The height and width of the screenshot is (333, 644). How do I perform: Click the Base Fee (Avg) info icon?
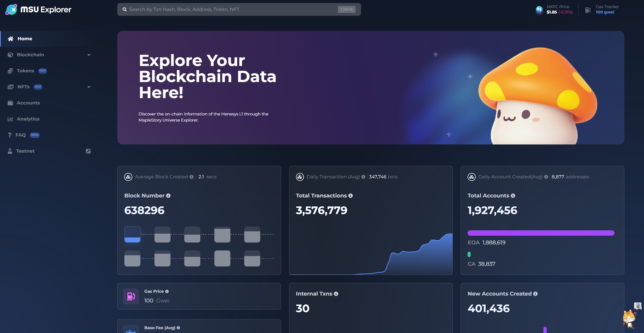pyautogui.click(x=178, y=328)
